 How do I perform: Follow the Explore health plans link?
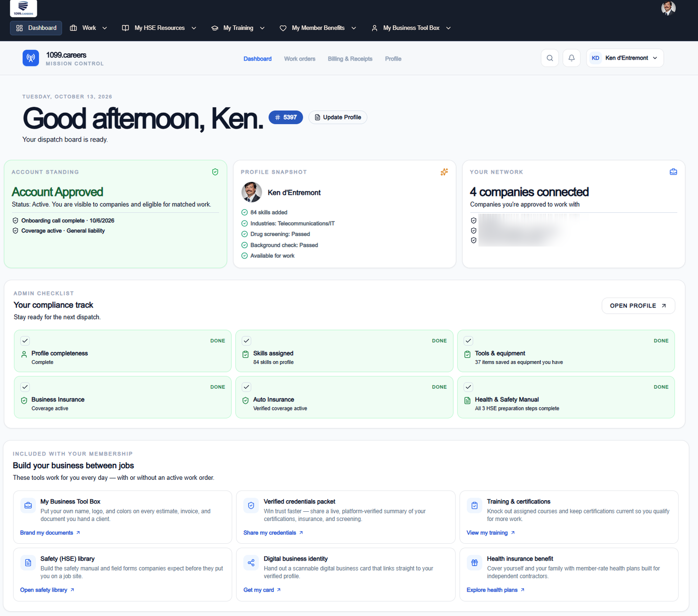[x=495, y=590]
